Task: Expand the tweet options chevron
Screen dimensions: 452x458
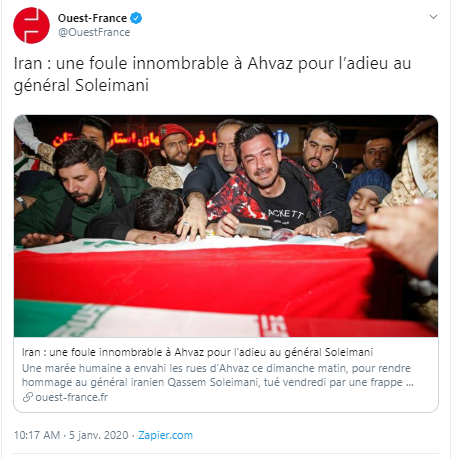Action: (433, 17)
